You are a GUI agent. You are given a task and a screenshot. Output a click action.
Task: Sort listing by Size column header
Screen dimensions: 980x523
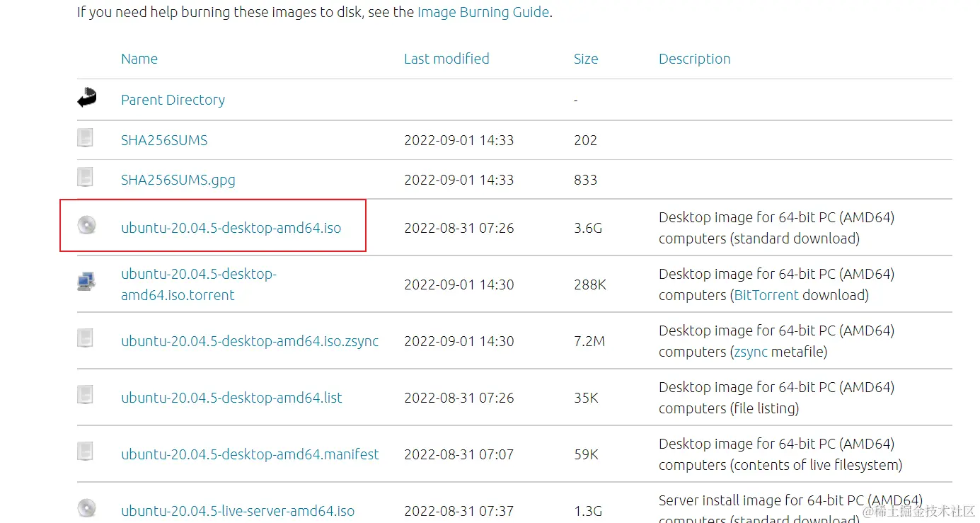pos(586,59)
